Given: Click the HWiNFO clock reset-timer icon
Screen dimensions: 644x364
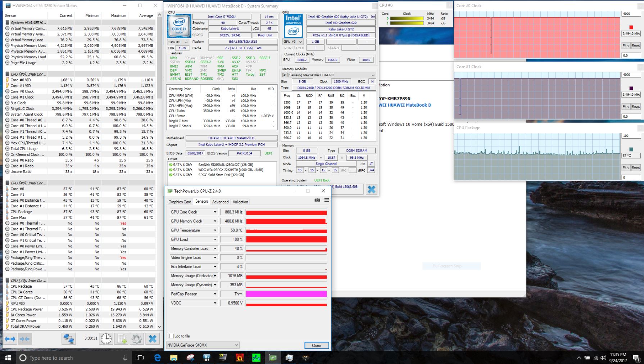Looking at the screenshot, I should 106,339.
